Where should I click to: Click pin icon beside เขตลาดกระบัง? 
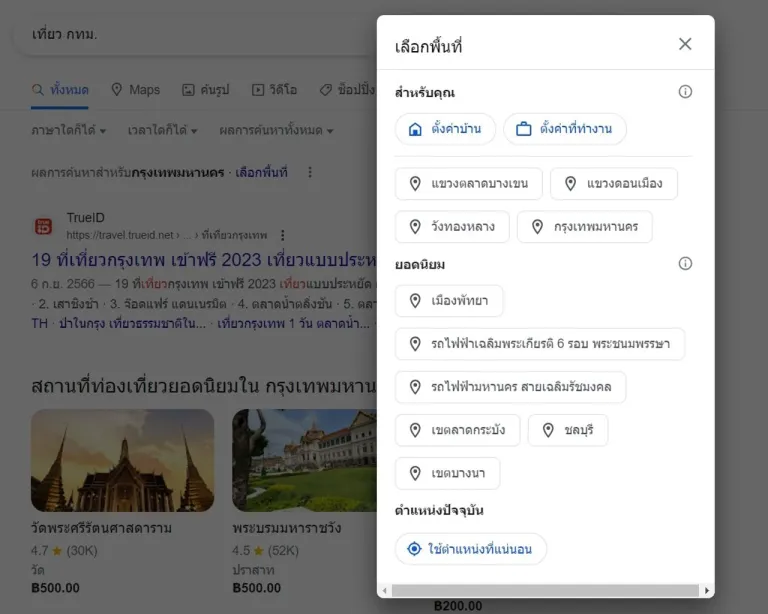[x=415, y=430]
